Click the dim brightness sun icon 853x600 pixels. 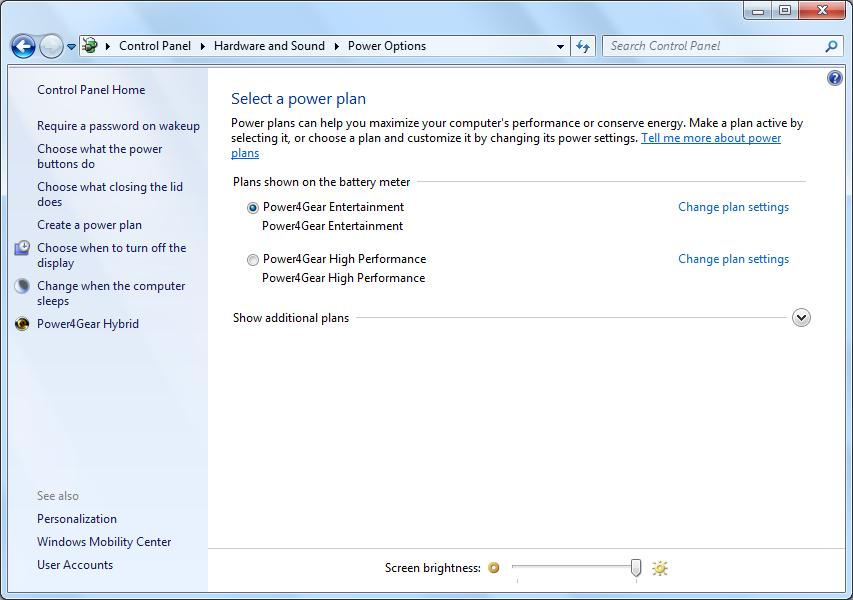click(x=493, y=568)
